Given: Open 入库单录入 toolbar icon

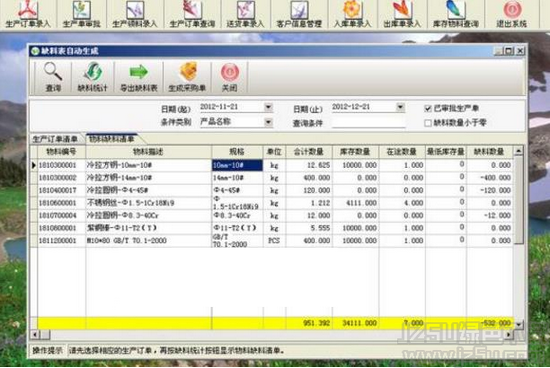Looking at the screenshot, I should 352,14.
